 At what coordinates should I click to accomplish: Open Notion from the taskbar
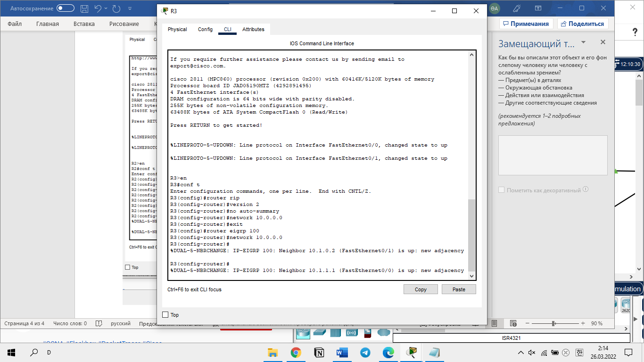click(x=319, y=352)
